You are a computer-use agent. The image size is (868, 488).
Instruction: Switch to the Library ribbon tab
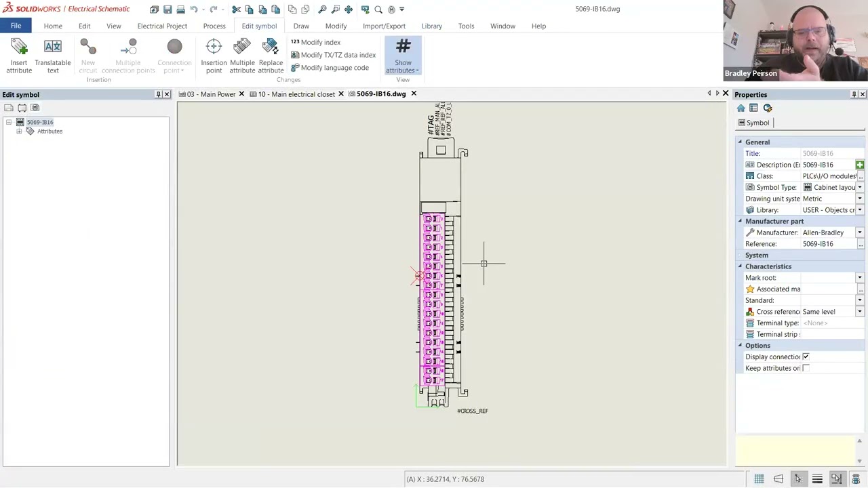click(432, 26)
